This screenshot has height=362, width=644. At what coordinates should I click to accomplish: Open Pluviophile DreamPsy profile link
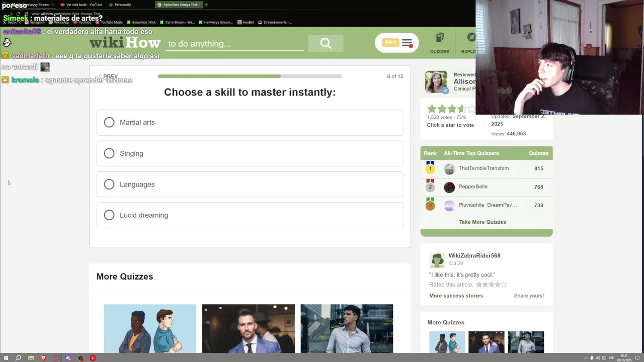point(488,205)
